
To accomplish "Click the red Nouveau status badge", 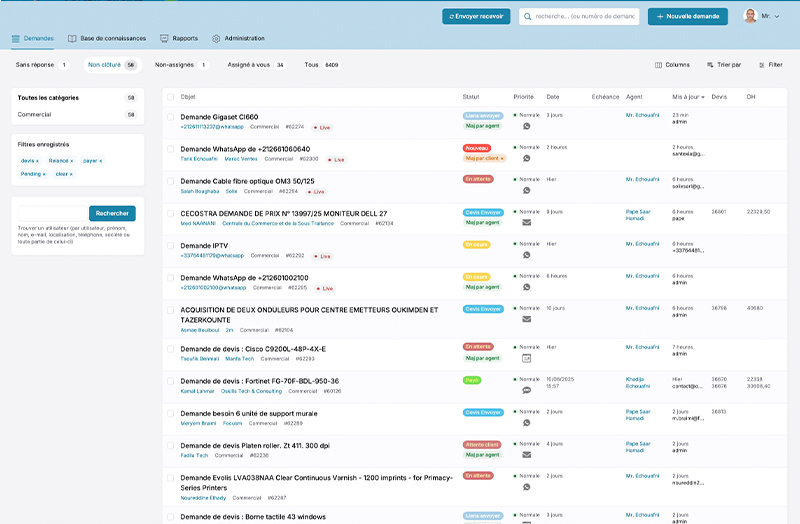I will click(x=477, y=148).
